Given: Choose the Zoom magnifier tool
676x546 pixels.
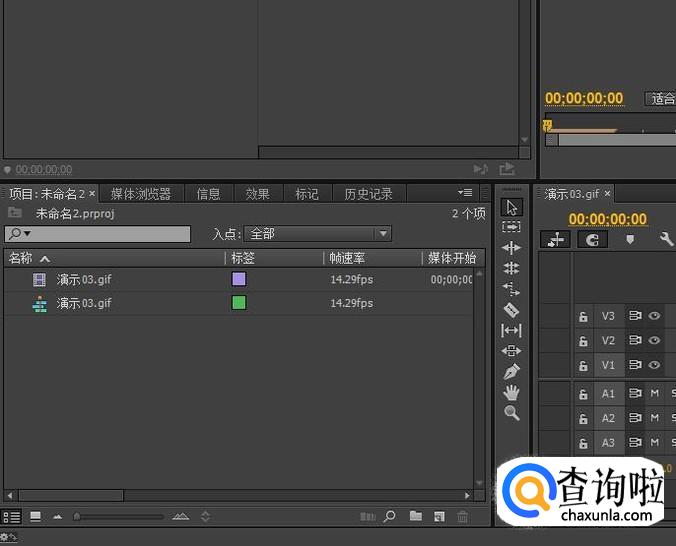Looking at the screenshot, I should click(511, 413).
